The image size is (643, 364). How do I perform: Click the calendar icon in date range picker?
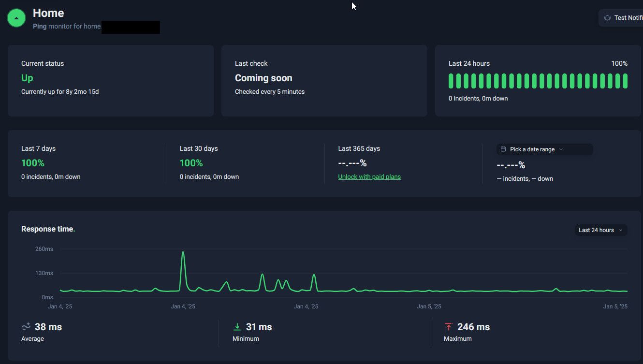coord(503,149)
